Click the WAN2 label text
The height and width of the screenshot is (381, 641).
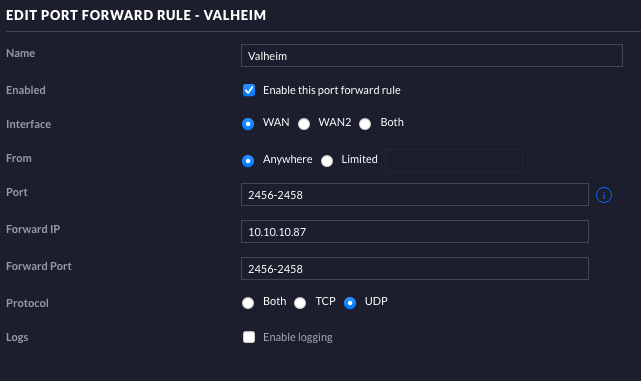click(x=335, y=122)
